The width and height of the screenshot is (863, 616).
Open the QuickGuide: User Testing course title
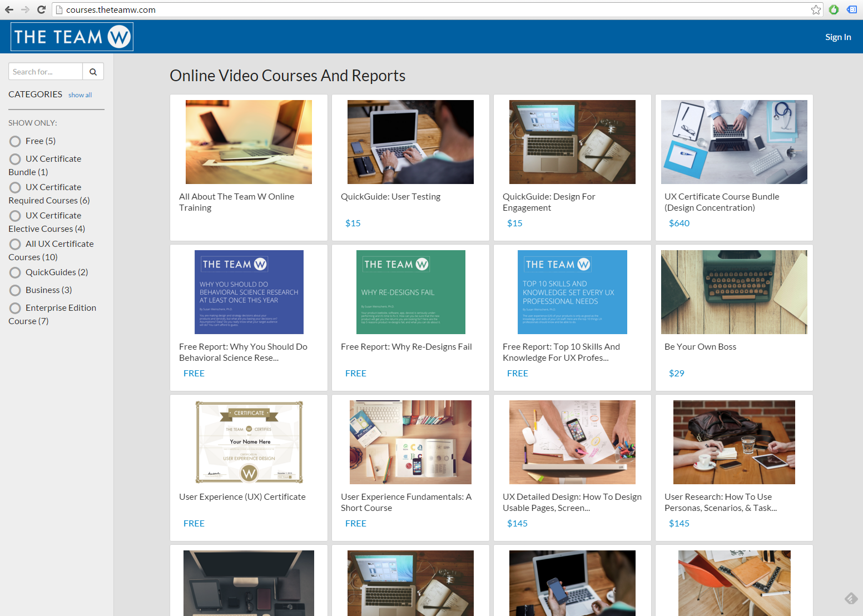tap(390, 197)
